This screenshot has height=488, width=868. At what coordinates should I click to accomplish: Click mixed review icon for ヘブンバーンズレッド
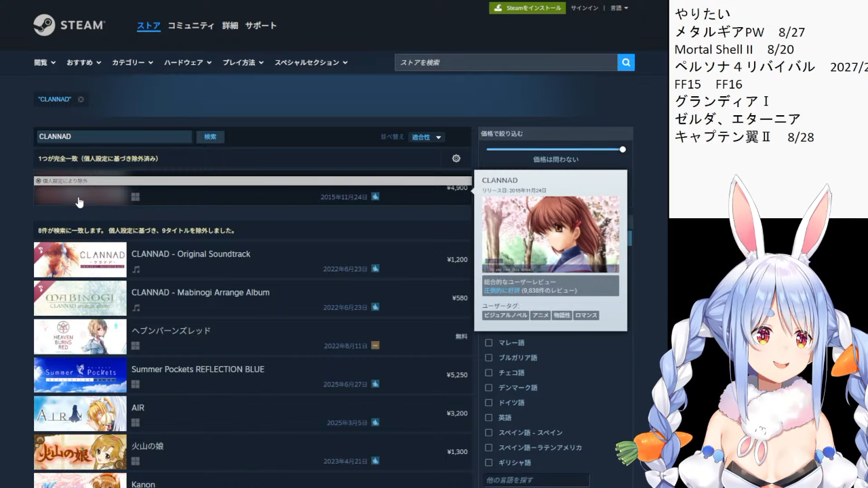[x=375, y=346]
